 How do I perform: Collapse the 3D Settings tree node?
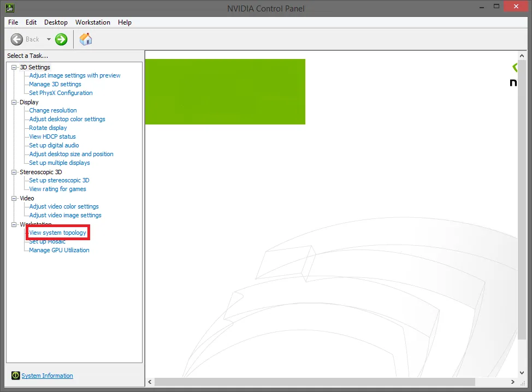(x=14, y=67)
